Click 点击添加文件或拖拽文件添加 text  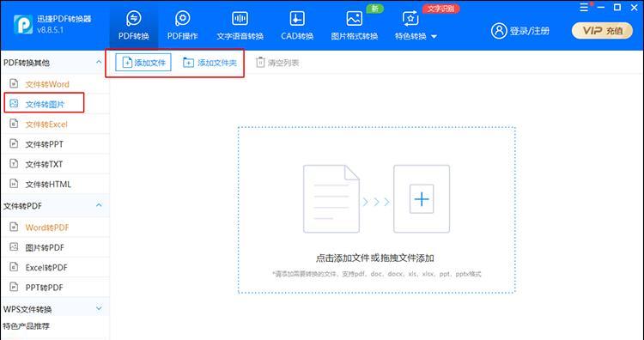pyautogui.click(x=375, y=258)
